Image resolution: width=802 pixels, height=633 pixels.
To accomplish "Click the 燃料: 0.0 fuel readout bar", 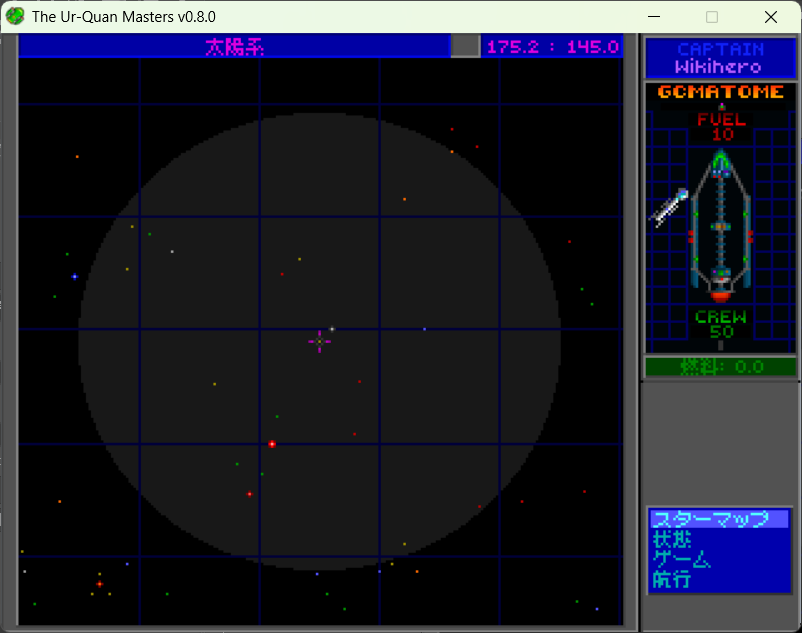I will pos(720,367).
